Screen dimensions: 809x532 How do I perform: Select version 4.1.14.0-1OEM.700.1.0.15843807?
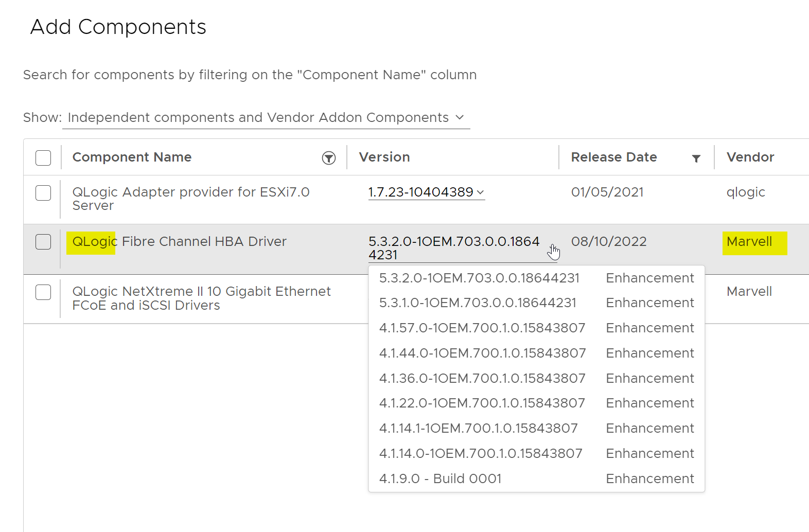tap(536, 453)
